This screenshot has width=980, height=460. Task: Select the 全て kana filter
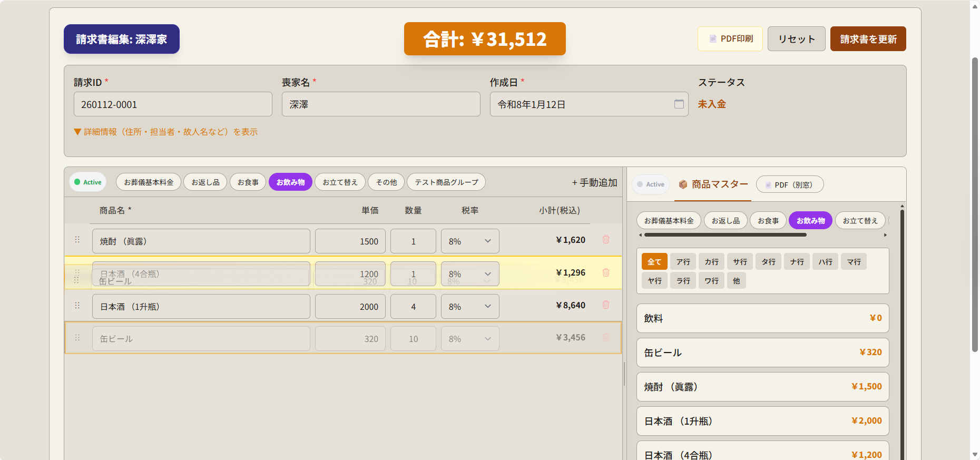[x=654, y=262]
